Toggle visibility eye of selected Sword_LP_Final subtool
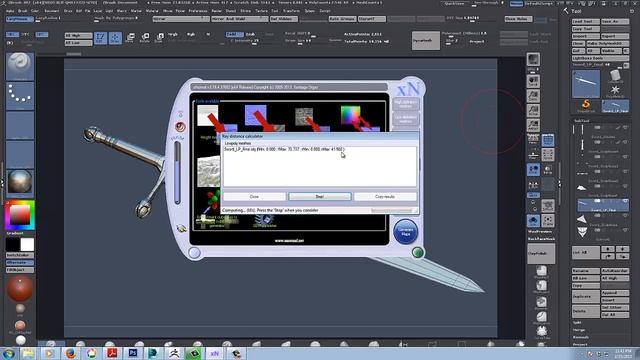 pos(625,201)
